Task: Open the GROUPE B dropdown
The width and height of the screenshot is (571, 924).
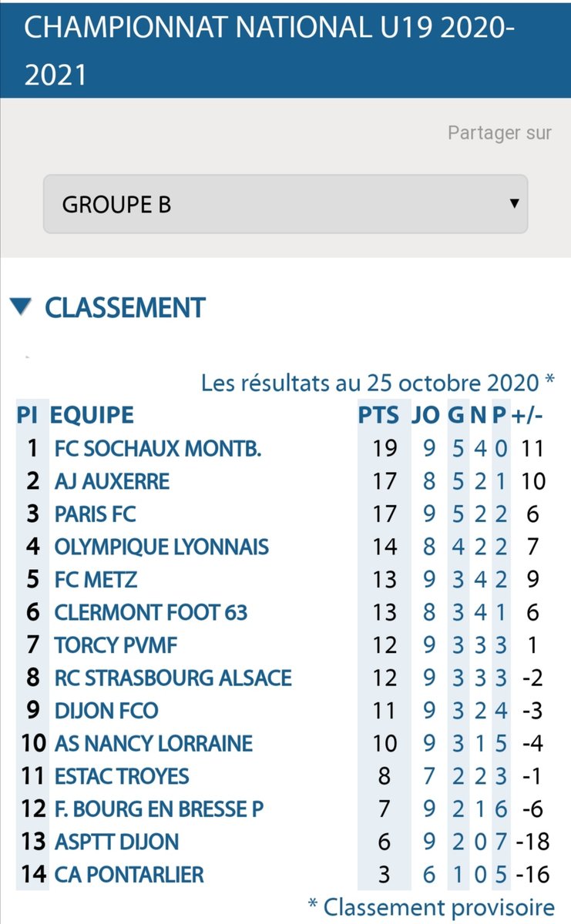Action: tap(285, 204)
